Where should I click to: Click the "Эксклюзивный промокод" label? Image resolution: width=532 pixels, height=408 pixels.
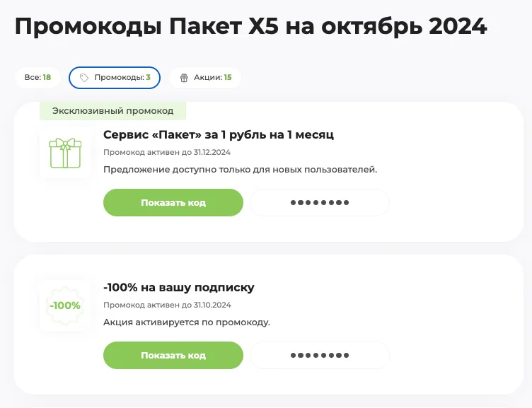pos(113,111)
